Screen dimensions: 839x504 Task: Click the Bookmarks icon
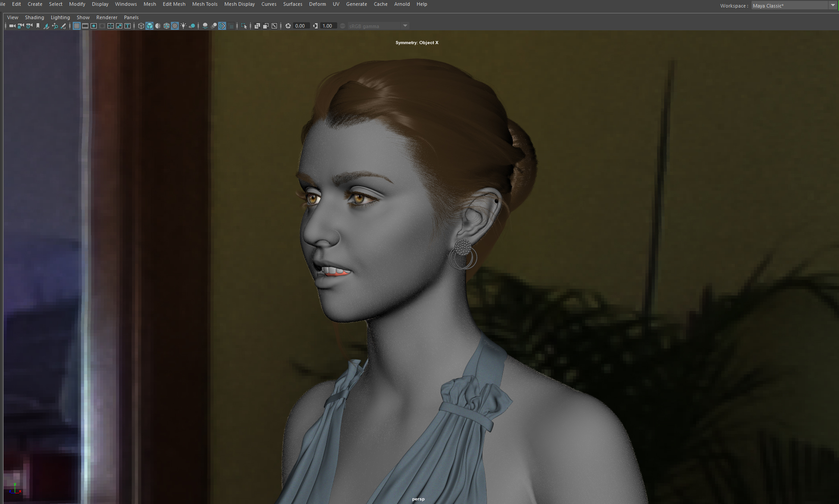(38, 26)
